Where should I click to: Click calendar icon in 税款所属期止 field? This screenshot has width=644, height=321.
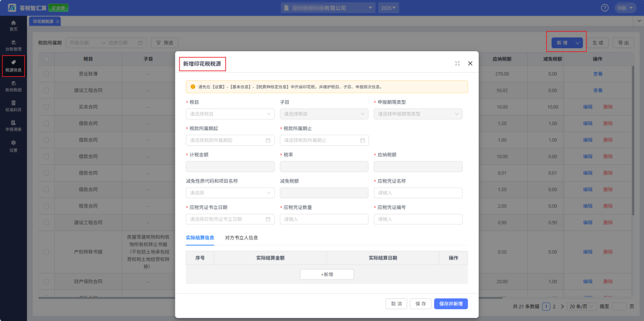(x=363, y=140)
